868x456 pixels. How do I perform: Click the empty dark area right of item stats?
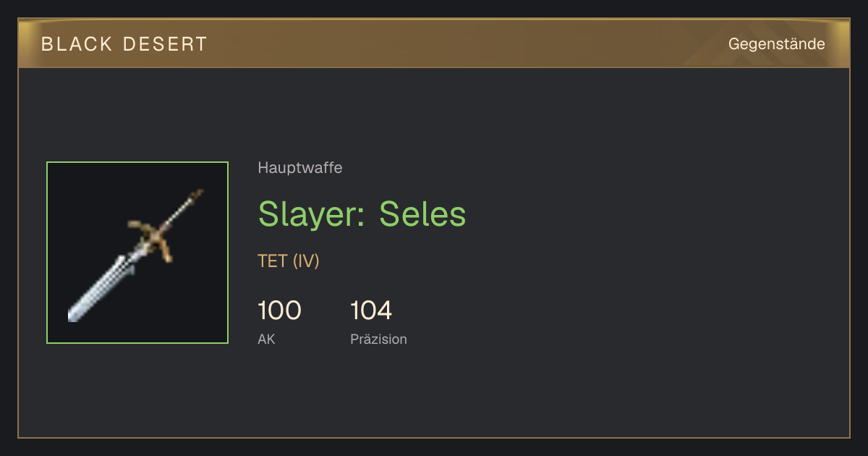[x=622, y=318]
